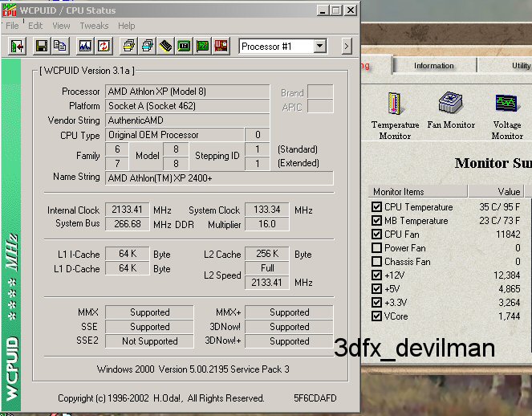
Task: Click the Monitor Items column header
Action: pyautogui.click(x=418, y=191)
